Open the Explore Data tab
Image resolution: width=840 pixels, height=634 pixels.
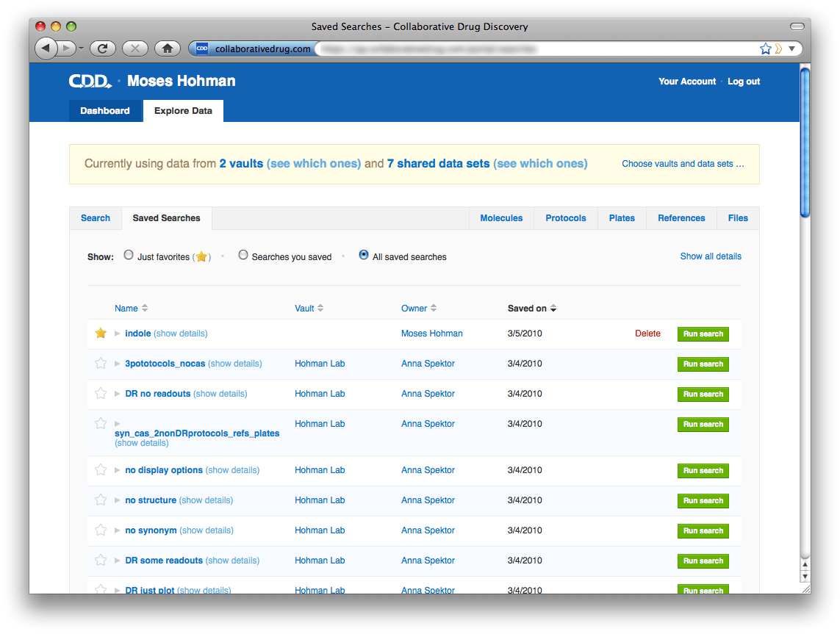pyautogui.click(x=183, y=111)
